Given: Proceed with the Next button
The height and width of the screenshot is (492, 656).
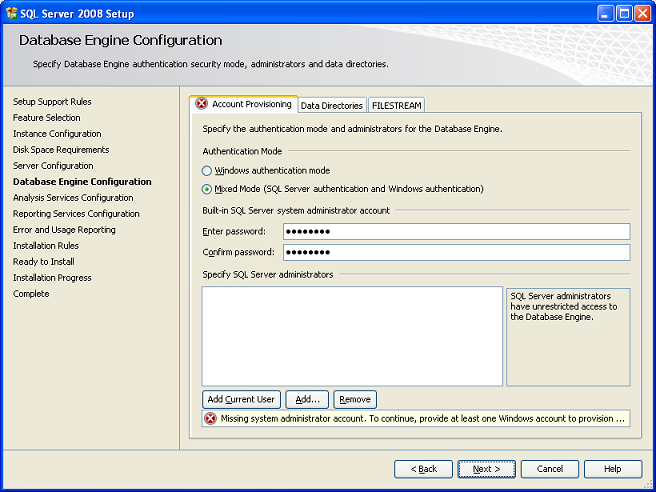Looking at the screenshot, I should point(487,469).
